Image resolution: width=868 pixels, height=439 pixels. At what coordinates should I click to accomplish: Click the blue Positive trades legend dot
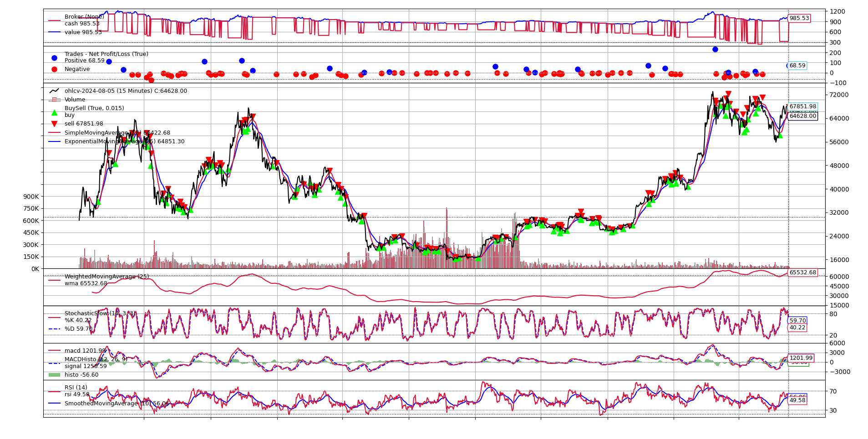pyautogui.click(x=54, y=58)
